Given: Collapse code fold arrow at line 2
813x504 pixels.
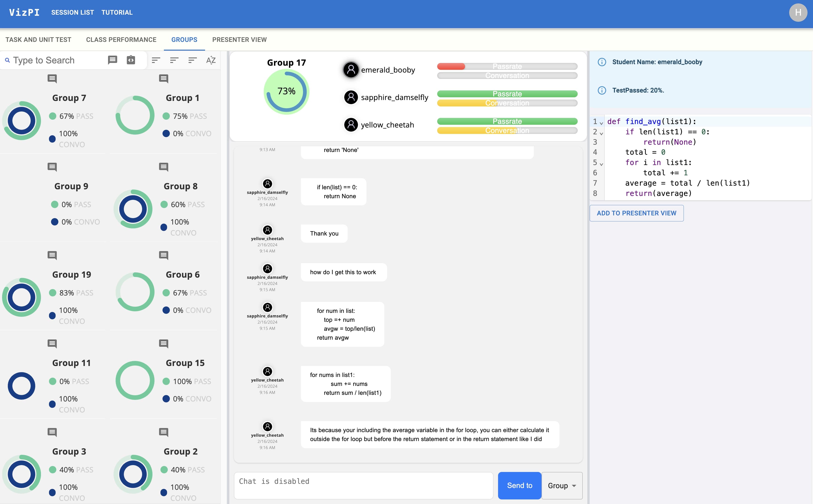Looking at the screenshot, I should coord(601,133).
